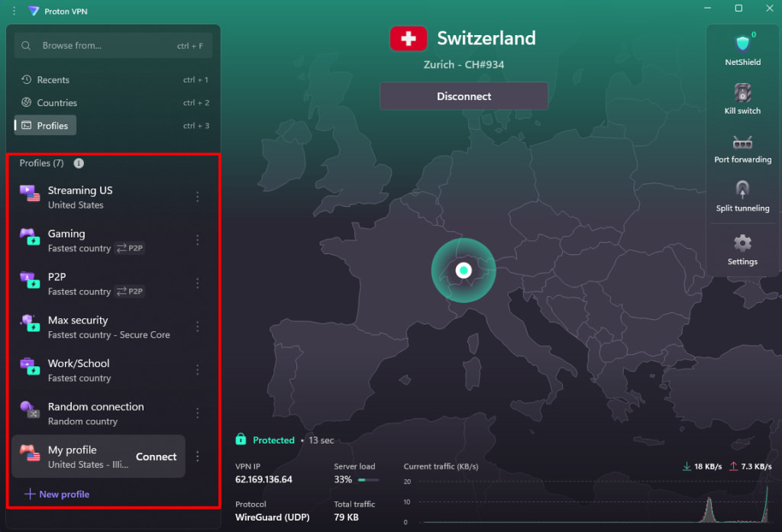Click the search magnifier icon
The image size is (782, 532).
(x=26, y=45)
